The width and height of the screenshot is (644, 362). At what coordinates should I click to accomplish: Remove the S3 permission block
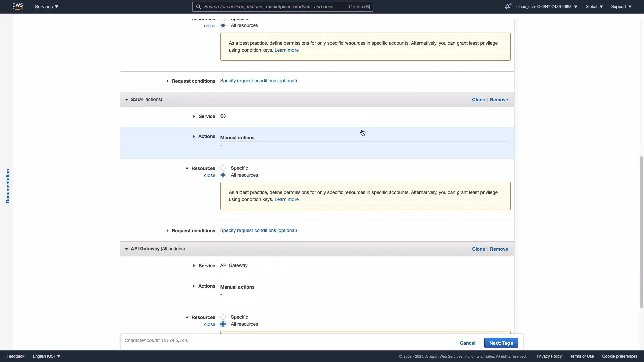(x=499, y=100)
